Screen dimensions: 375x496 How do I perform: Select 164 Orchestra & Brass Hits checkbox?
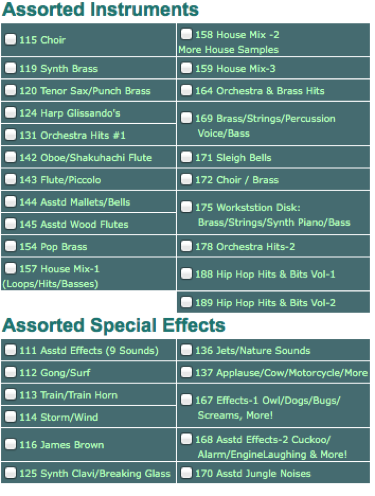coord(186,90)
